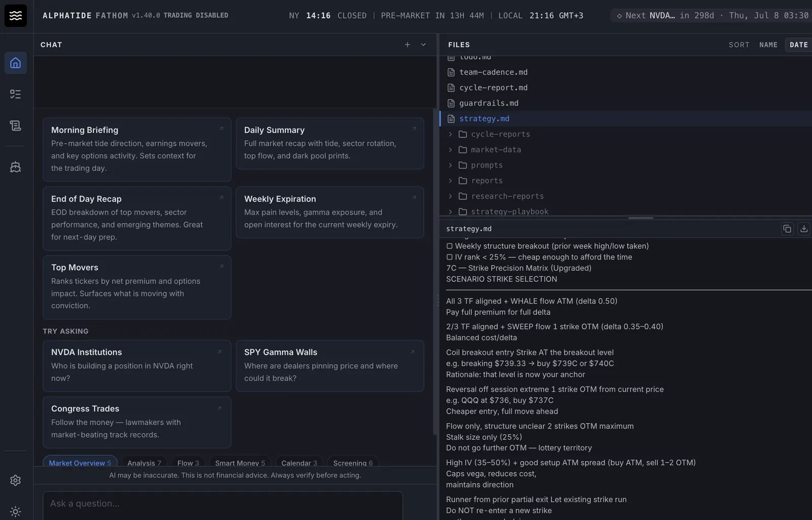Click the research-reports folder icon
This screenshot has width=812, height=520.
[x=463, y=196]
